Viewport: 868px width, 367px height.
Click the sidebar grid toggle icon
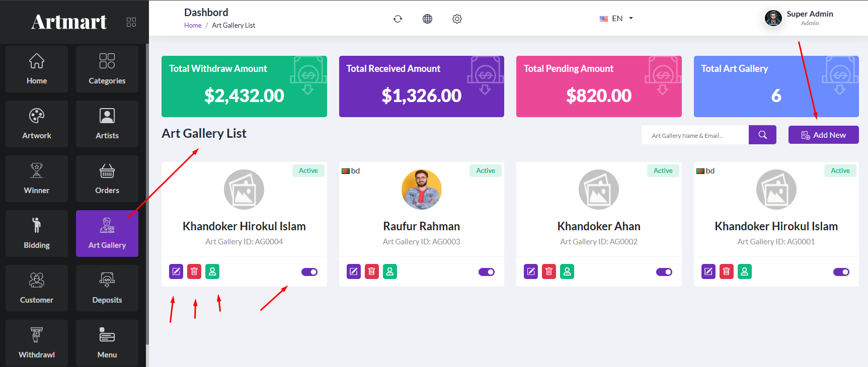tap(131, 22)
